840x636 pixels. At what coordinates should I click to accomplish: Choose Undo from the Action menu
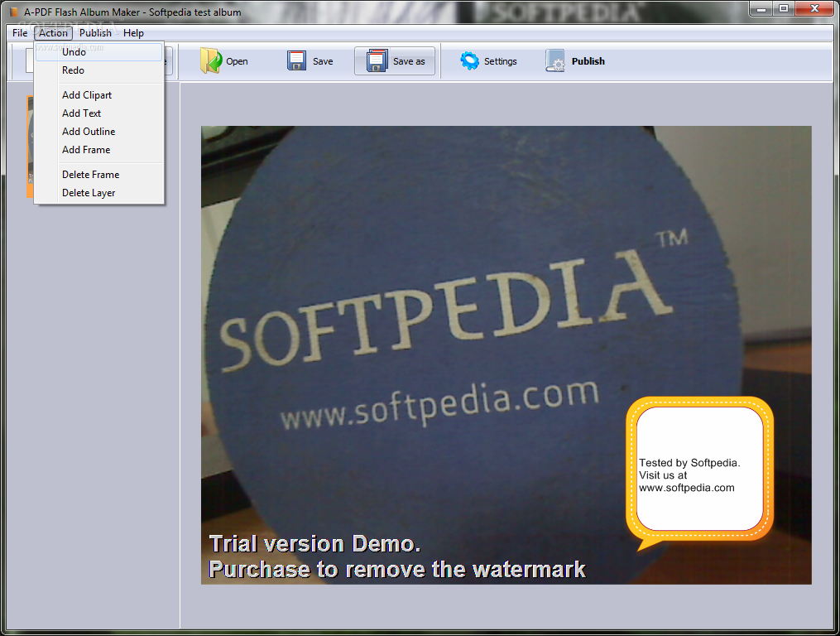[x=99, y=52]
